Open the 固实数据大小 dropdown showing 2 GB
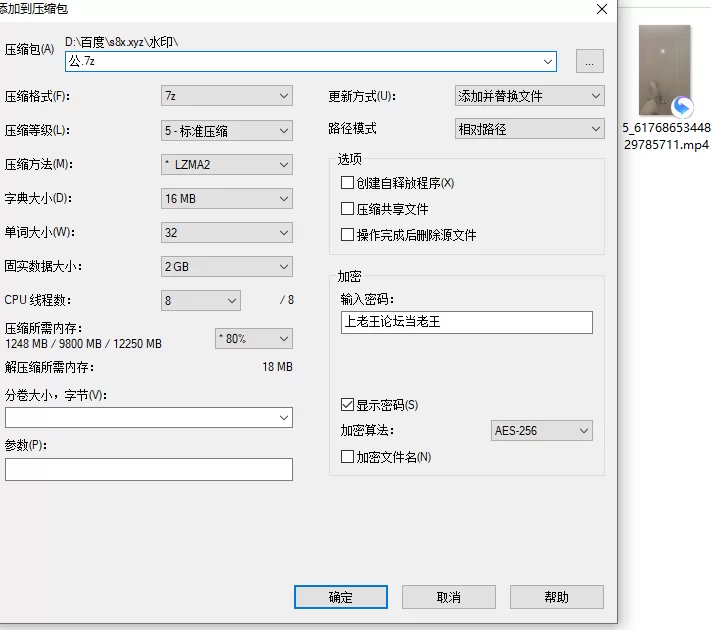711x630 pixels. click(227, 267)
